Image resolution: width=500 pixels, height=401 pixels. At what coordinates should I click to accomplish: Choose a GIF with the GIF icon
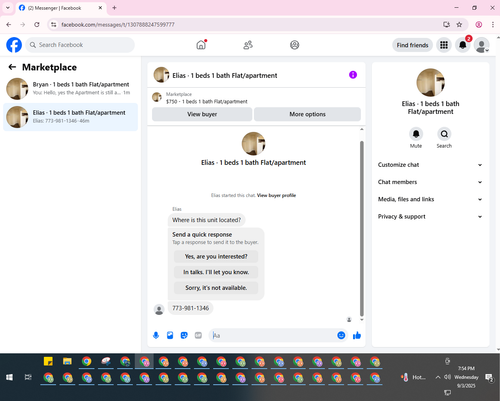198,335
